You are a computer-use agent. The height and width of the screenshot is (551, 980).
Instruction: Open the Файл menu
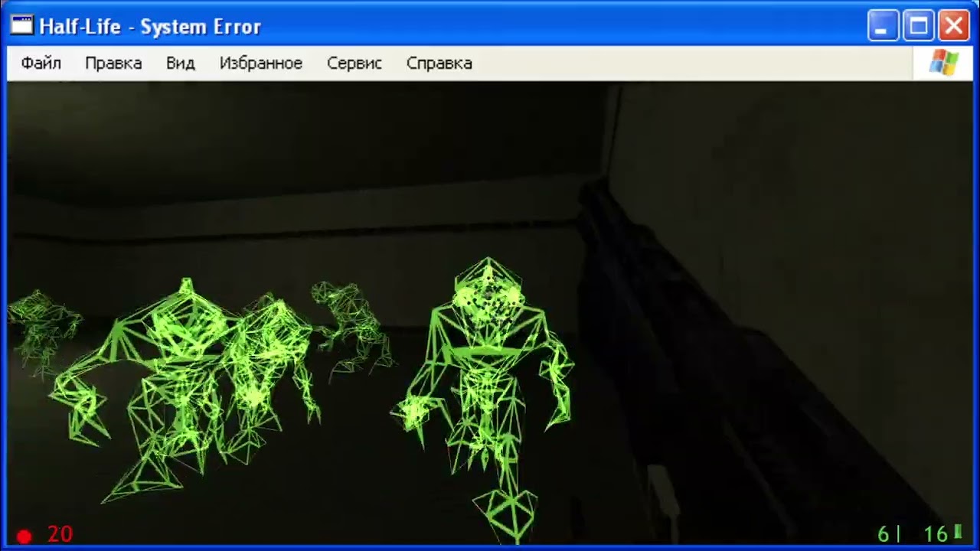41,64
